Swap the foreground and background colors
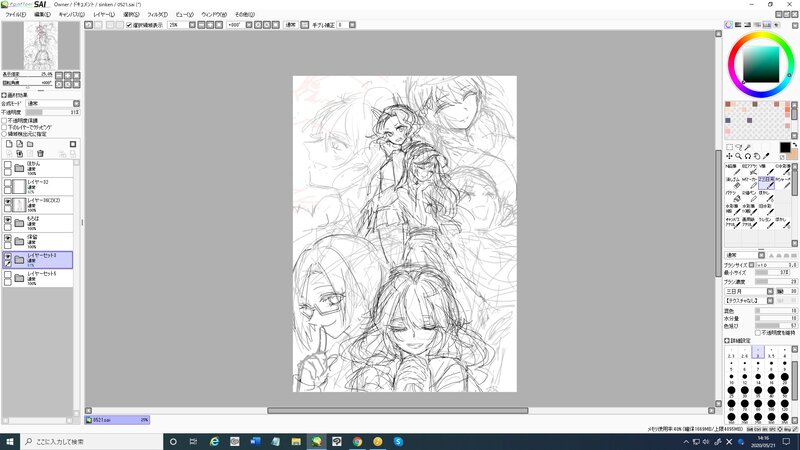The image size is (800, 450). (794, 145)
